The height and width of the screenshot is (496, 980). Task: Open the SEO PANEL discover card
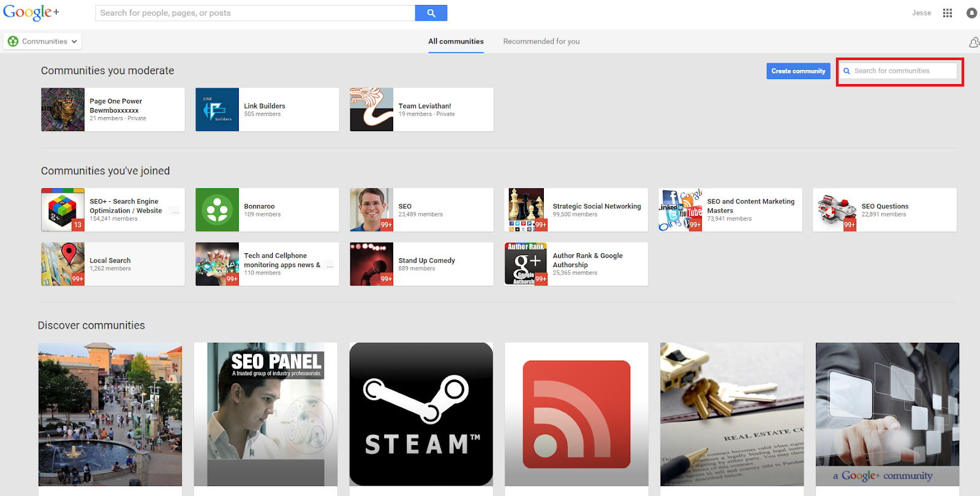click(x=265, y=414)
